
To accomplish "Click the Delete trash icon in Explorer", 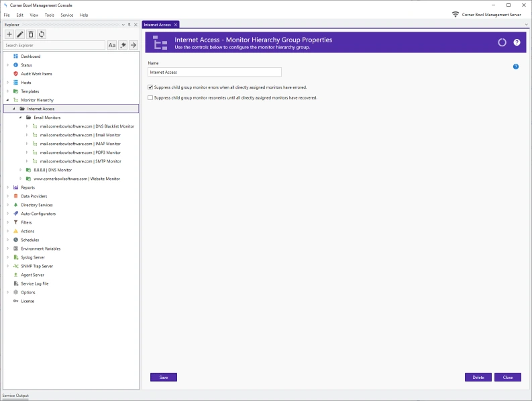I will coord(31,34).
